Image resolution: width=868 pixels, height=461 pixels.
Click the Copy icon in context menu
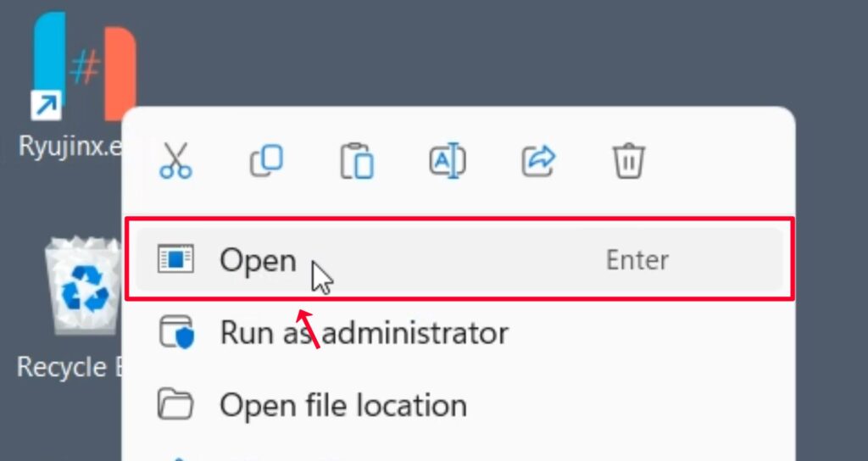tap(266, 160)
